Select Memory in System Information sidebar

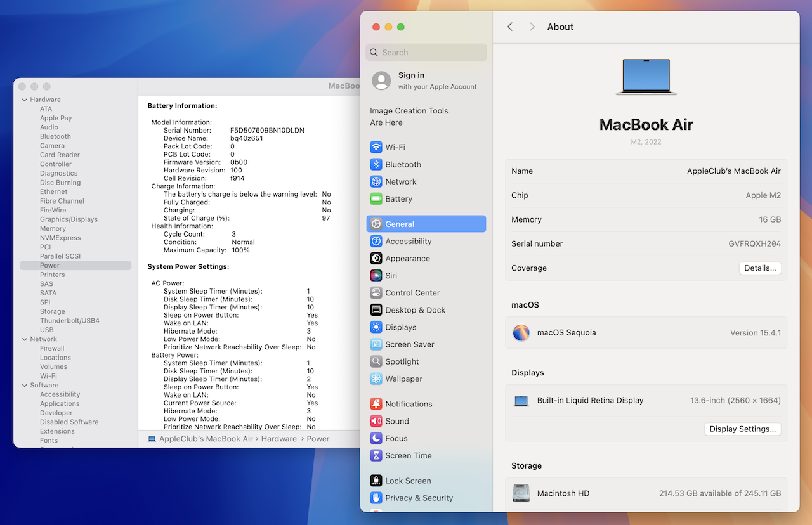[53, 229]
